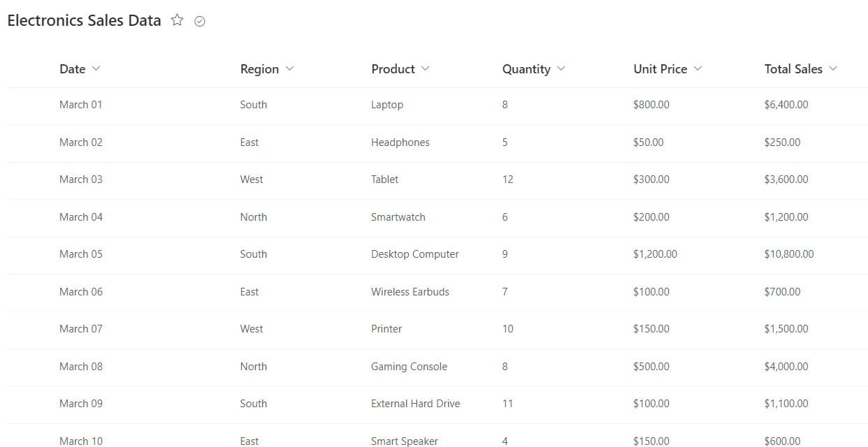This screenshot has width=868, height=447.
Task: Click the Tablet quantity of 12
Action: (507, 179)
